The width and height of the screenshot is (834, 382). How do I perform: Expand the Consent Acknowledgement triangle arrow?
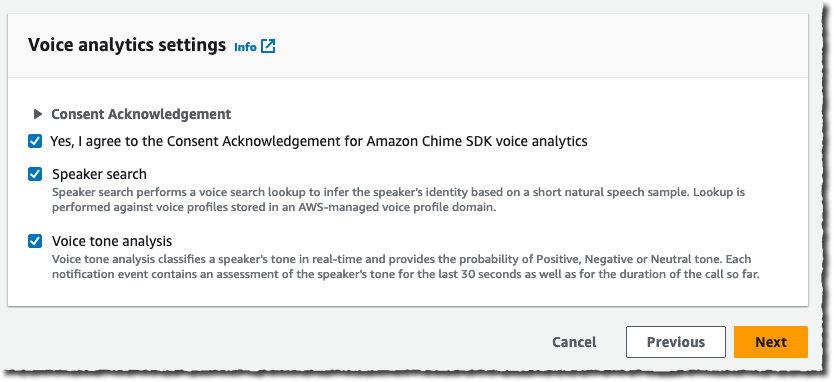tap(37, 114)
